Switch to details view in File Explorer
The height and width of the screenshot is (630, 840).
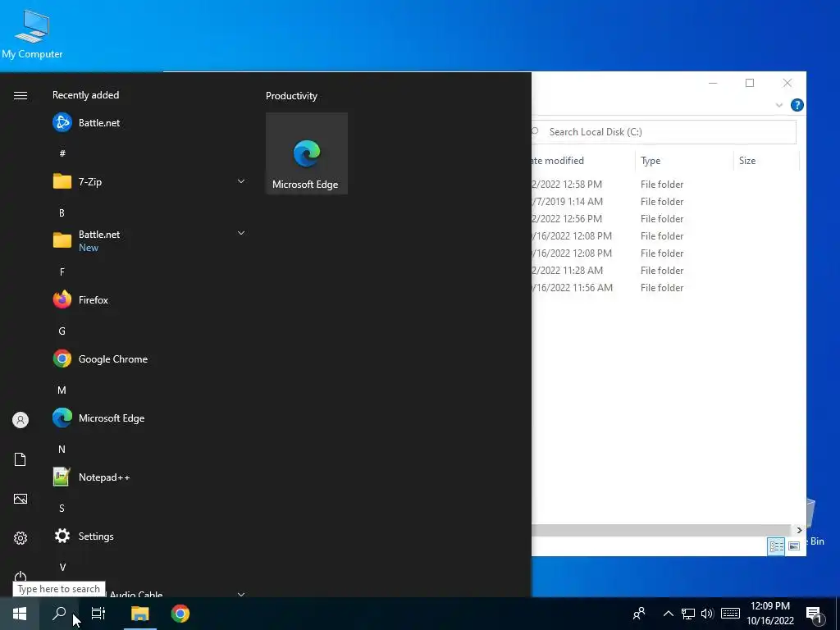pos(776,546)
